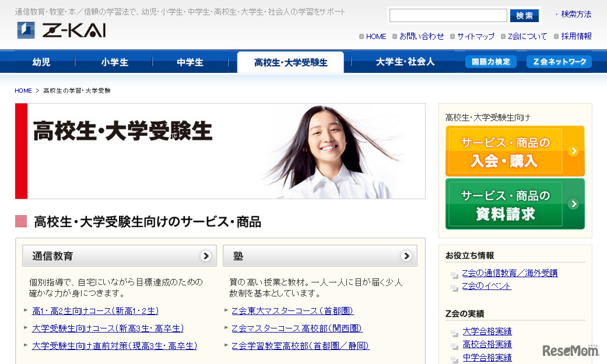Select the 幼児 navigation tab
The width and height of the screenshot is (607, 364).
click(41, 62)
